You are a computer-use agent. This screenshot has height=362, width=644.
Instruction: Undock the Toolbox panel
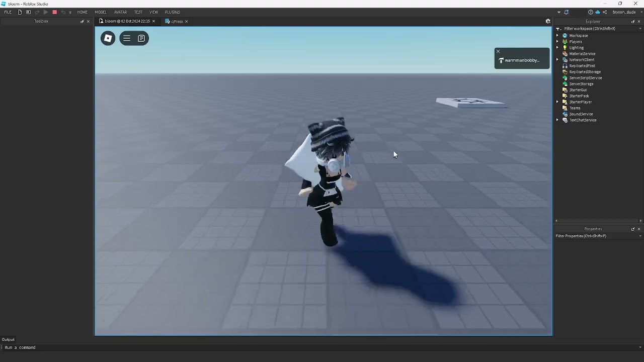click(x=82, y=21)
